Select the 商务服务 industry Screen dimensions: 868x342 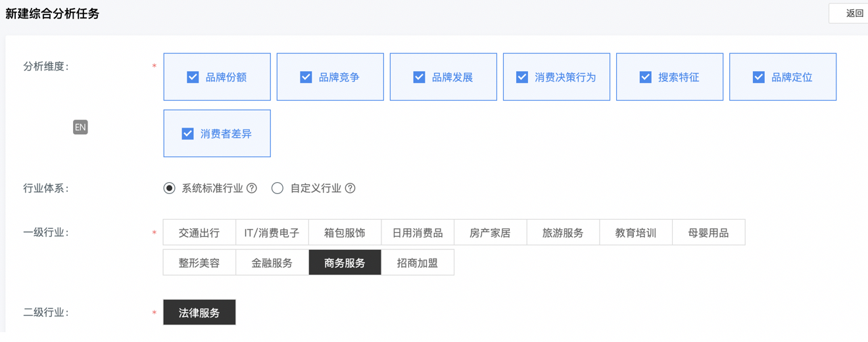click(x=345, y=263)
